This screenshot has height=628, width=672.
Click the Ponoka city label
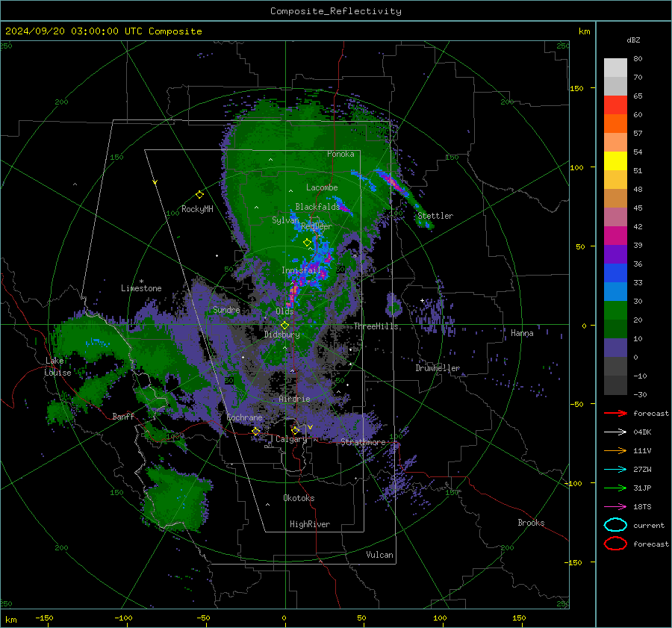coord(340,154)
